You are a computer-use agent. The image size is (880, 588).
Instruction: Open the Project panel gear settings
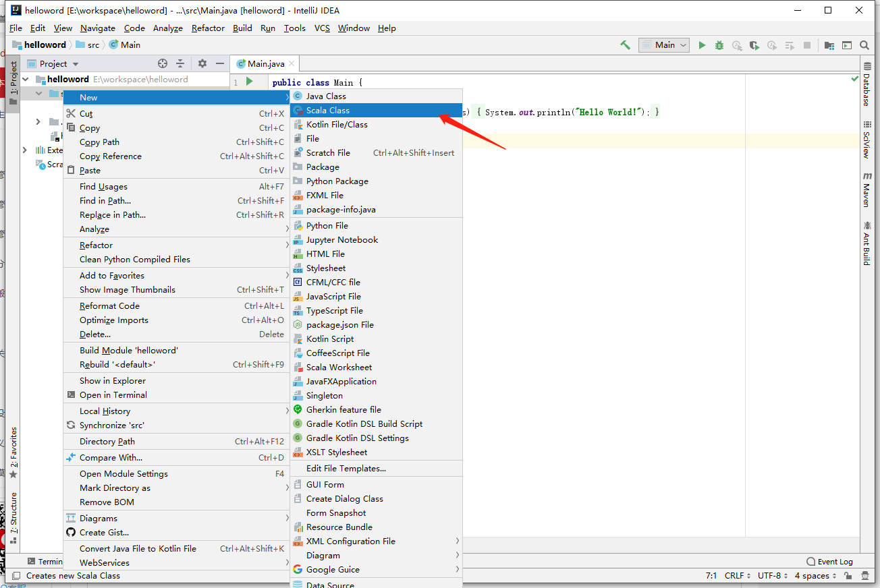pyautogui.click(x=202, y=63)
